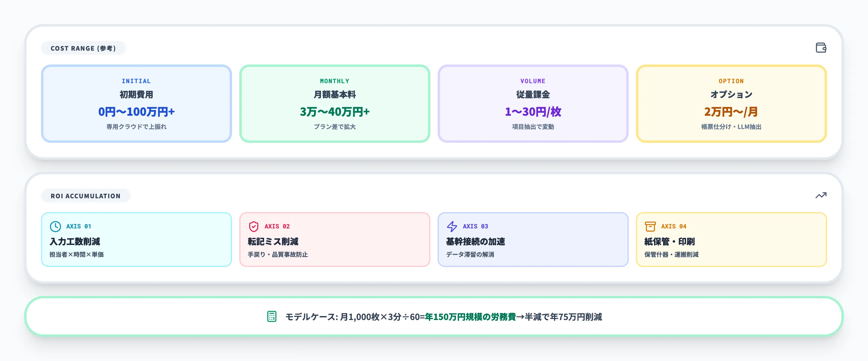
Task: Select the OPTION オプション cost card
Action: 731,103
